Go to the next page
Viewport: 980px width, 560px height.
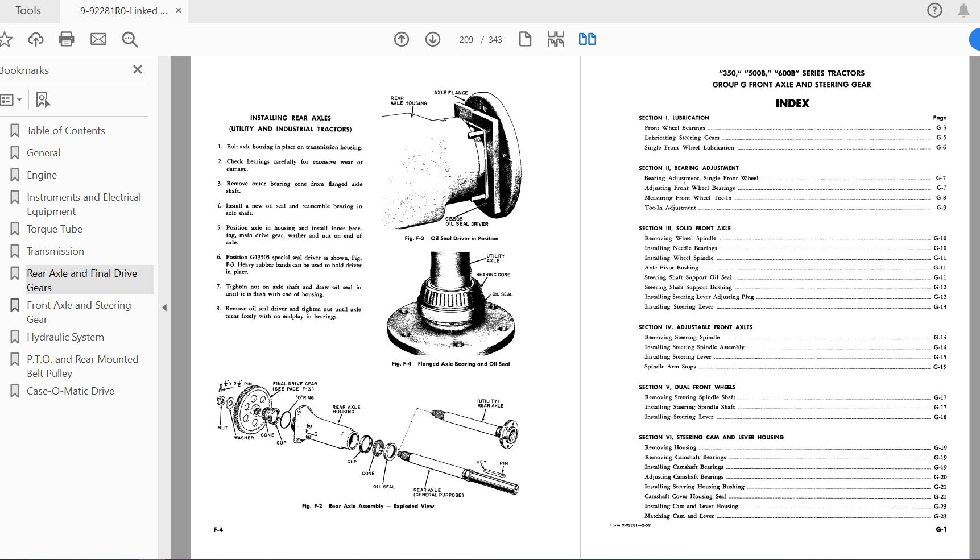[433, 39]
